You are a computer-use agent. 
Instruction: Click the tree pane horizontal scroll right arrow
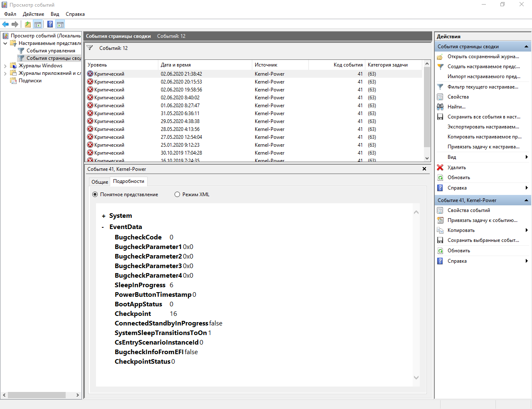click(78, 395)
